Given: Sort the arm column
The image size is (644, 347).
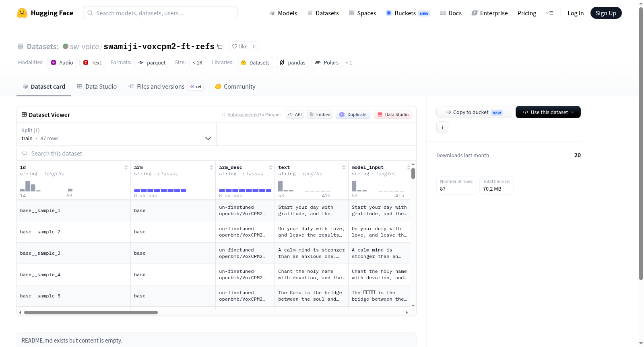Looking at the screenshot, I should point(211,167).
